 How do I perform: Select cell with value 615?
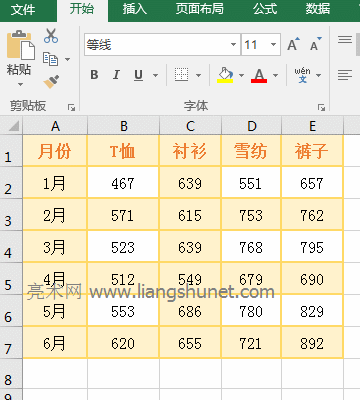[190, 215]
